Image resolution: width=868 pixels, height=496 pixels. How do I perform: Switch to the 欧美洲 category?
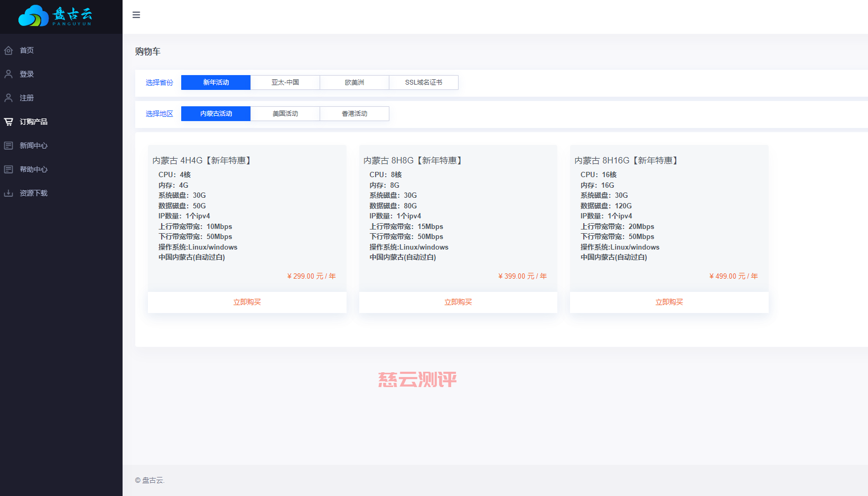pos(354,82)
